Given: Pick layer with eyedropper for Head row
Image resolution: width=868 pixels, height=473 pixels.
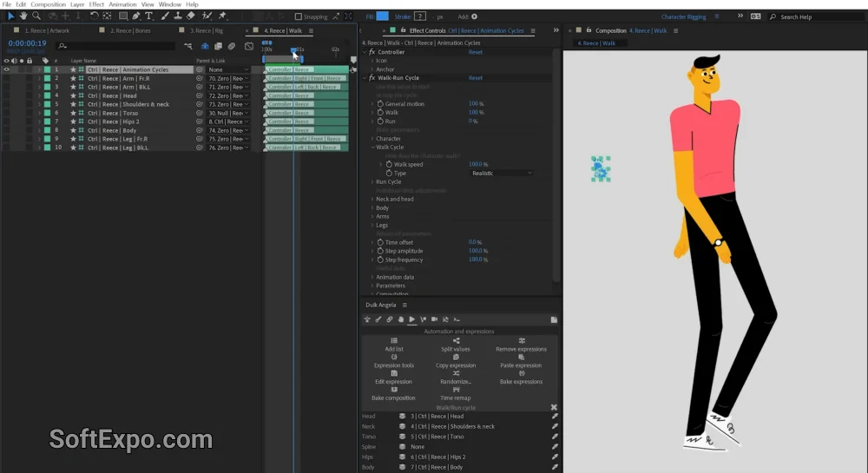Looking at the screenshot, I should (x=555, y=417).
